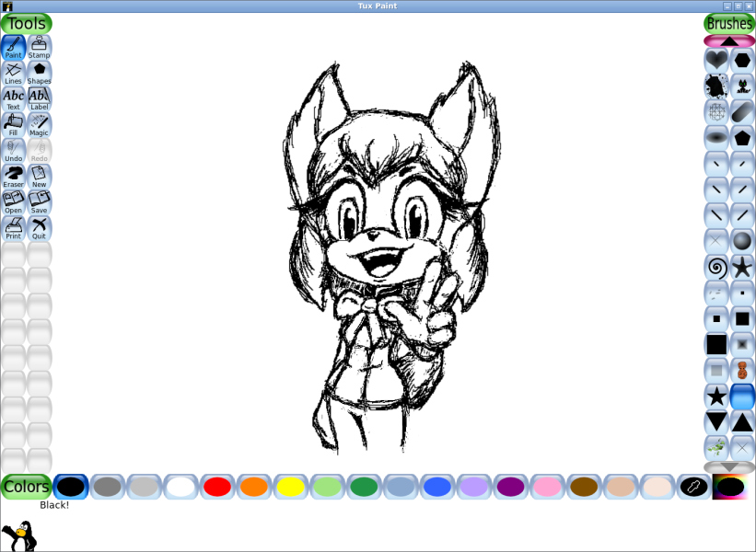Pick the orange squirrel brush
756x552 pixels.
tap(742, 371)
